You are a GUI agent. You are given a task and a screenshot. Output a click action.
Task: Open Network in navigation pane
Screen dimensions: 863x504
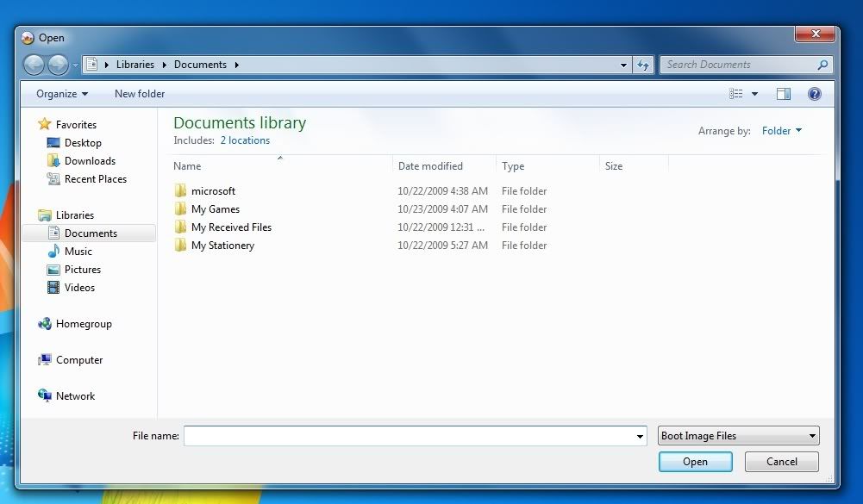(x=75, y=396)
